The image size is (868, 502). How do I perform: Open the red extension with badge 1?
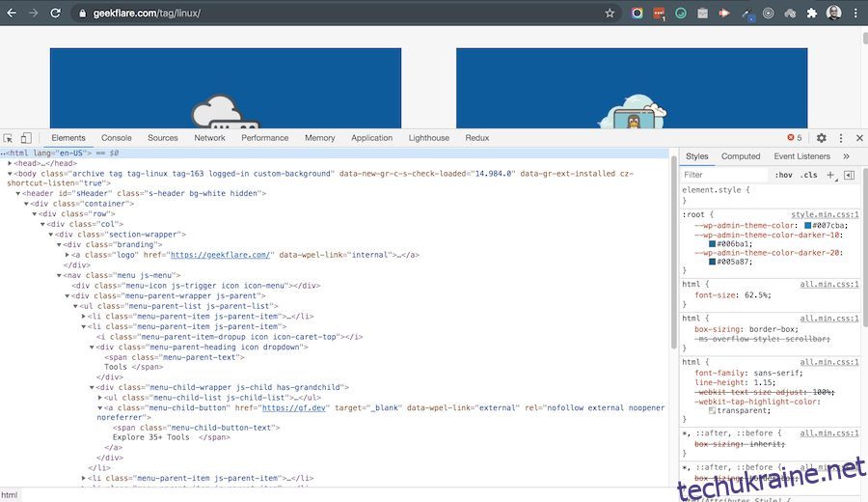(x=659, y=14)
